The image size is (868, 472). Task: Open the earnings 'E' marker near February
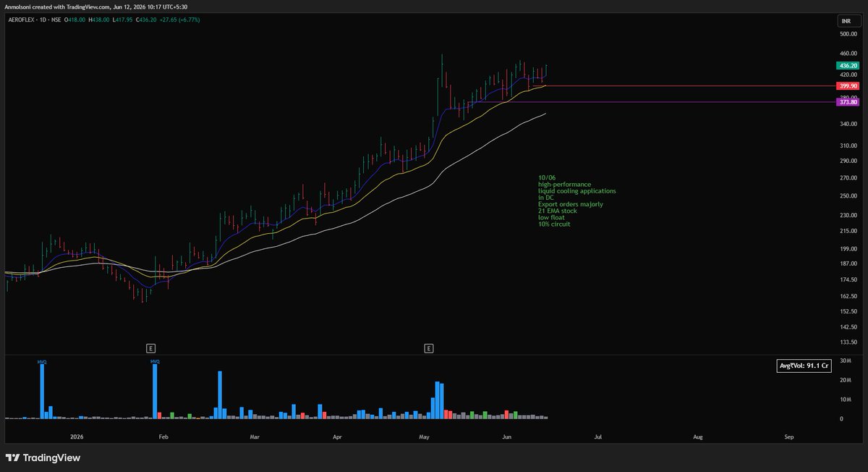coord(150,348)
